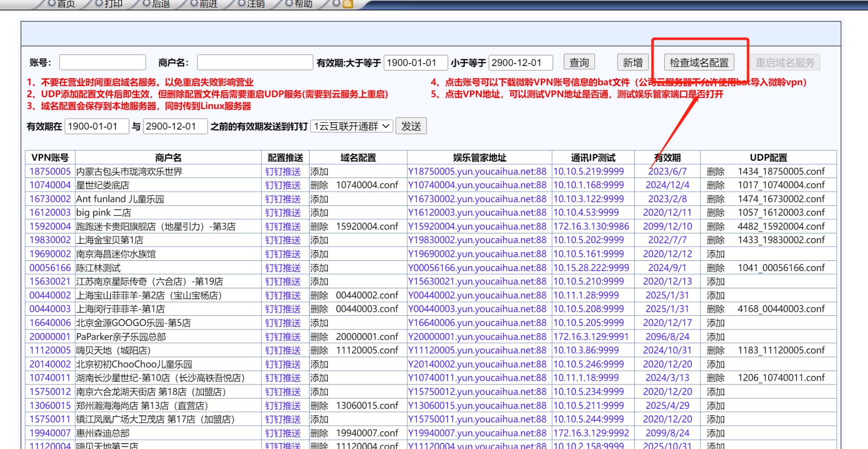Select merchant name Ant funland 儿童乐园
The height and width of the screenshot is (449, 868).
120,199
